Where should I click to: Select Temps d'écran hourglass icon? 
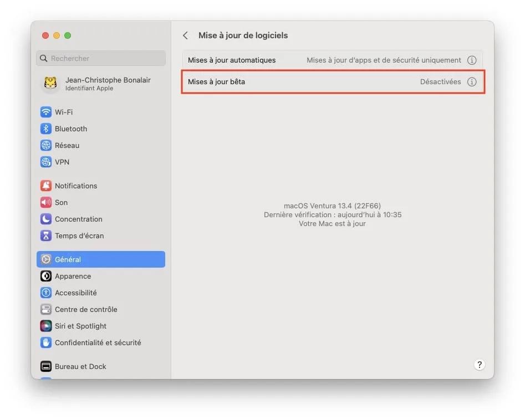click(45, 235)
